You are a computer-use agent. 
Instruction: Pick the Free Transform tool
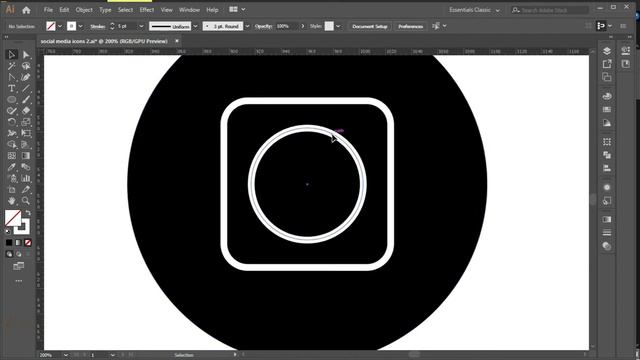(x=26, y=133)
